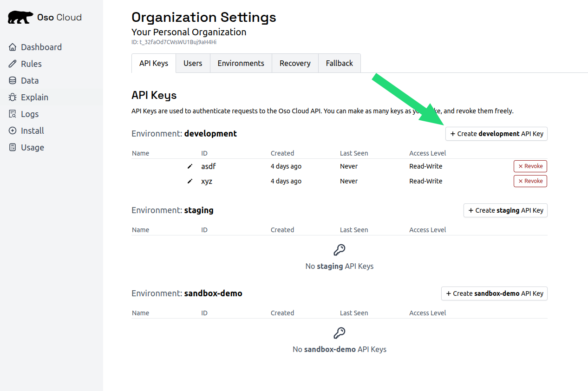Revoke the asdf API key

click(530, 166)
